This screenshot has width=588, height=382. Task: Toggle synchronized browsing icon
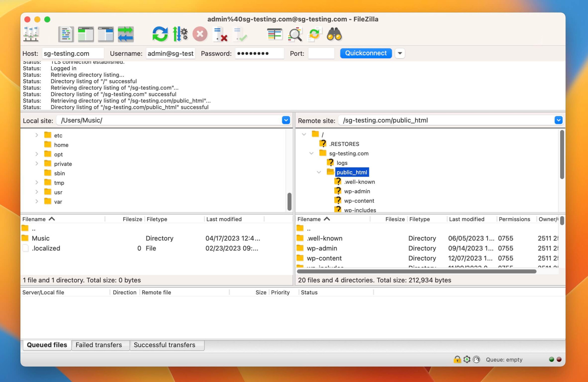tap(315, 34)
